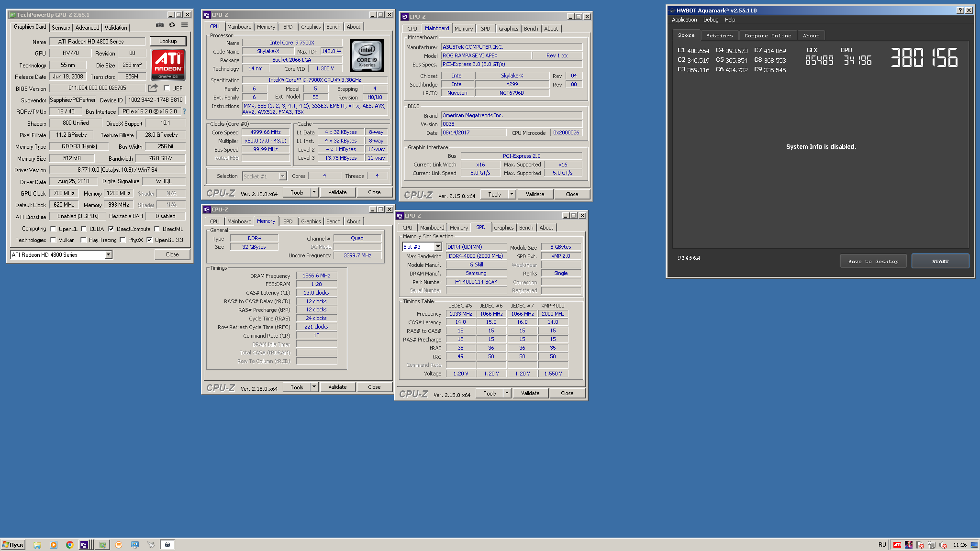Image resolution: width=980 pixels, height=551 pixels.
Task: Toggle the PhysX checkbox
Action: [x=122, y=240]
